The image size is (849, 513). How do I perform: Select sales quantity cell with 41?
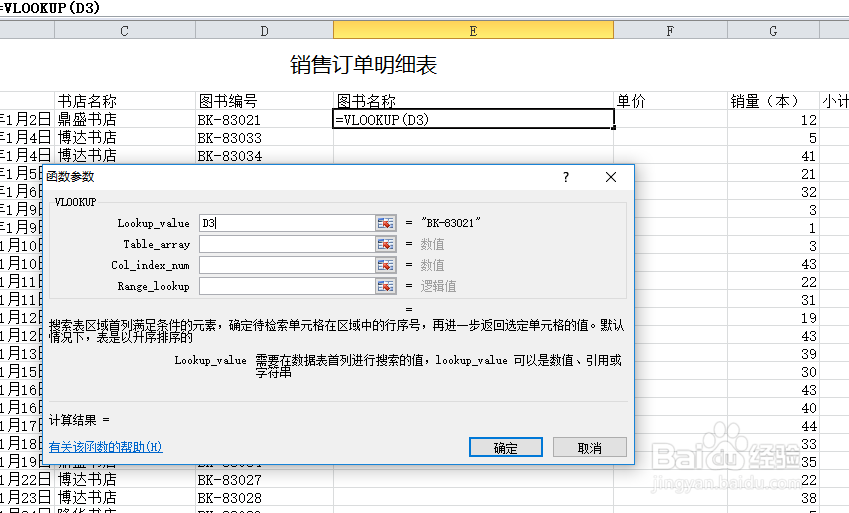[x=773, y=156]
